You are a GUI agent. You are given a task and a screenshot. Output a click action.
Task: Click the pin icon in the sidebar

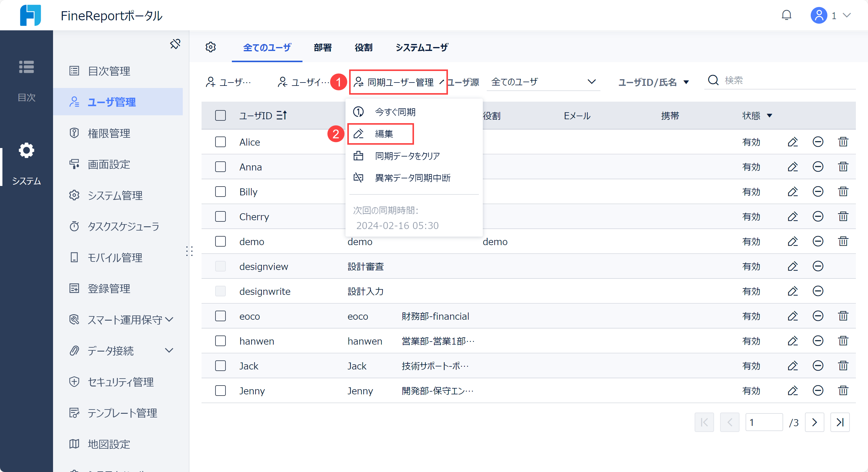175,44
